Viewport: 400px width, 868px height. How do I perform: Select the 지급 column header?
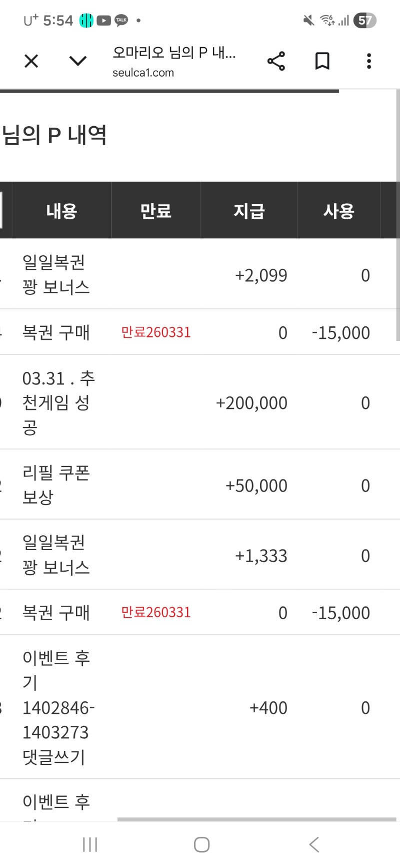pos(249,211)
